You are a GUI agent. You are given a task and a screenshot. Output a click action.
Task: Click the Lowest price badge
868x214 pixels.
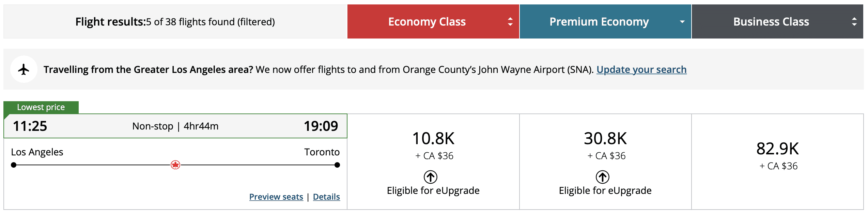point(41,107)
